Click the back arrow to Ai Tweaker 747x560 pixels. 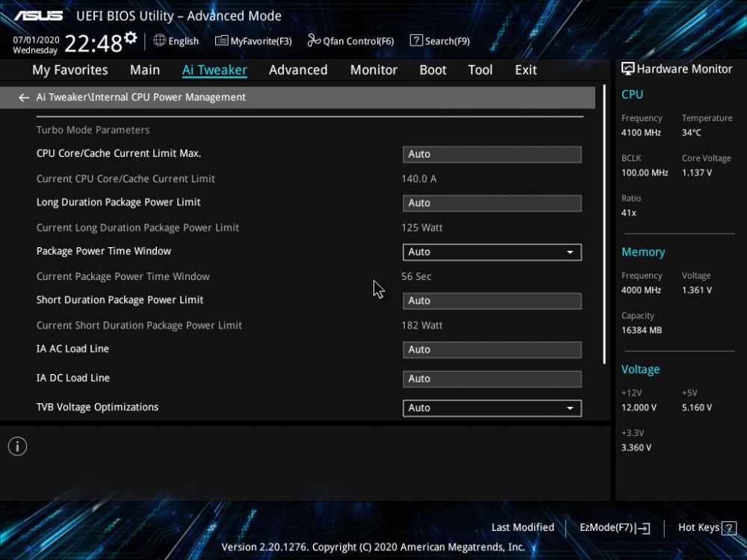[x=23, y=98]
